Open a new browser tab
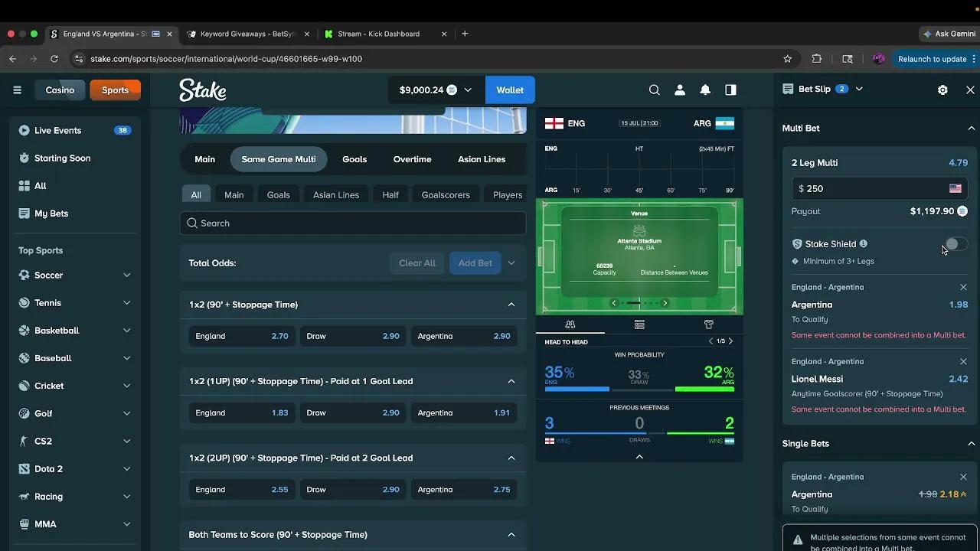The image size is (980, 551). [465, 34]
